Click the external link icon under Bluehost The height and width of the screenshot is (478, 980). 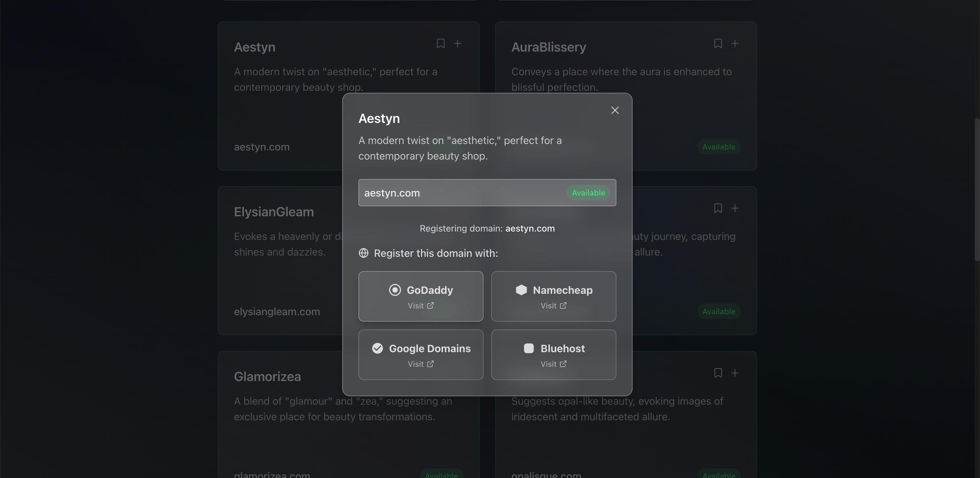pos(563,364)
